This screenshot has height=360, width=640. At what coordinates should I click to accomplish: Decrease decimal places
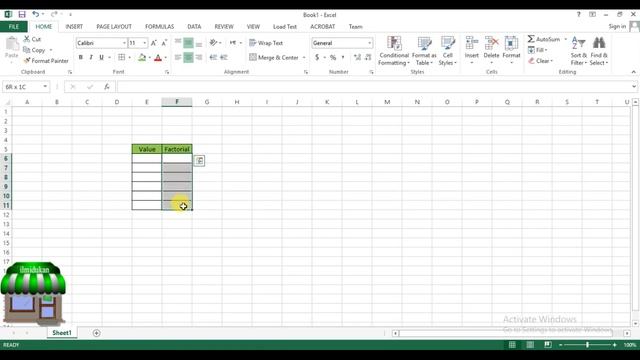pos(368,58)
